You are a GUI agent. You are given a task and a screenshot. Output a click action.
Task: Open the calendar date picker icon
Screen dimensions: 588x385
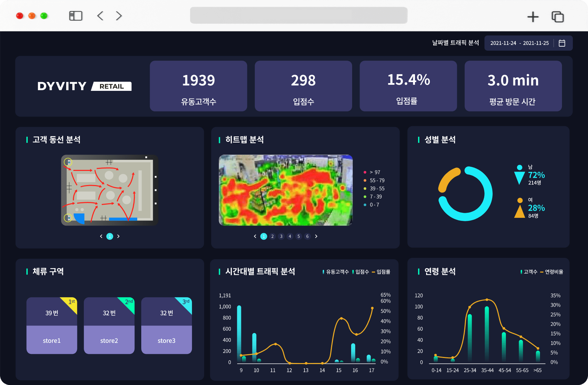click(x=562, y=43)
